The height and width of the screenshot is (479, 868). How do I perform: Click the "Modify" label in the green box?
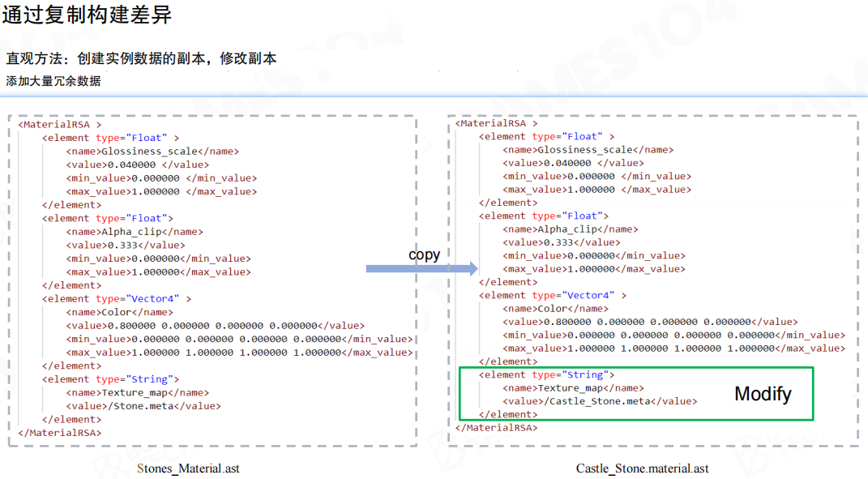[x=763, y=395]
